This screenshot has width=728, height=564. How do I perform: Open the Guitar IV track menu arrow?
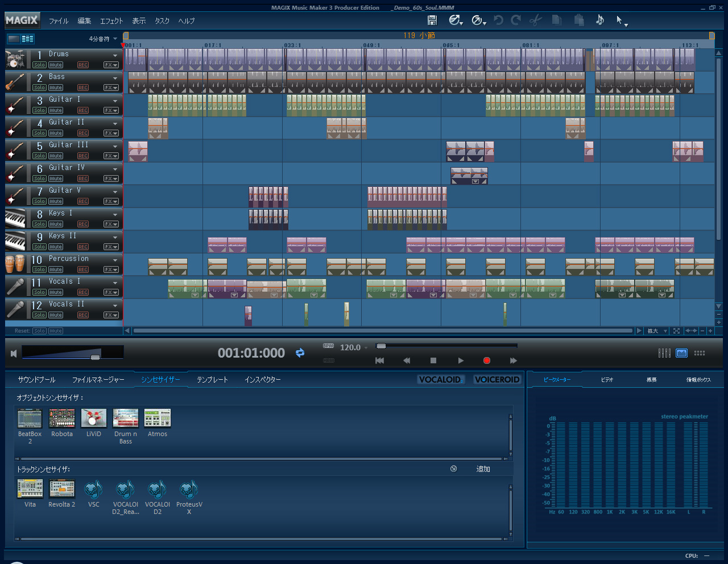[115, 169]
